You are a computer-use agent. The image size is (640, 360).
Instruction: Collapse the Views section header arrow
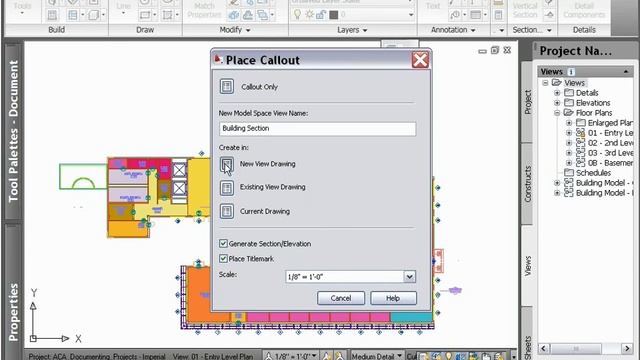point(626,71)
